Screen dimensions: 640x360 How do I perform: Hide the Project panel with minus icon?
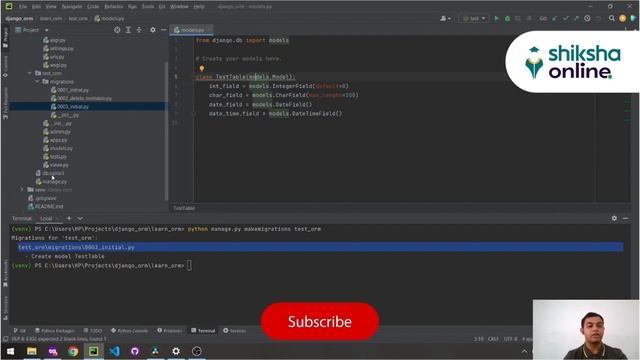click(x=163, y=30)
